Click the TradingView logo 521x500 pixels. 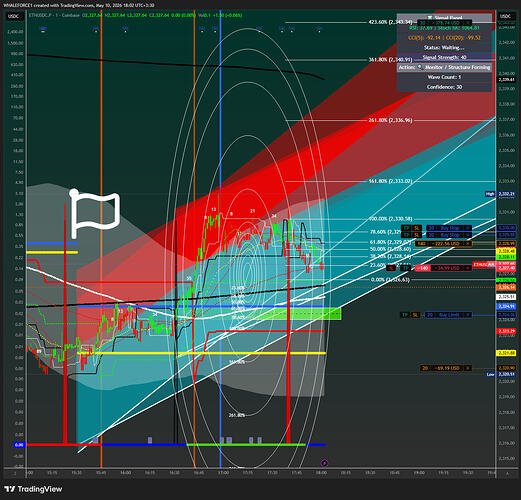[34, 489]
